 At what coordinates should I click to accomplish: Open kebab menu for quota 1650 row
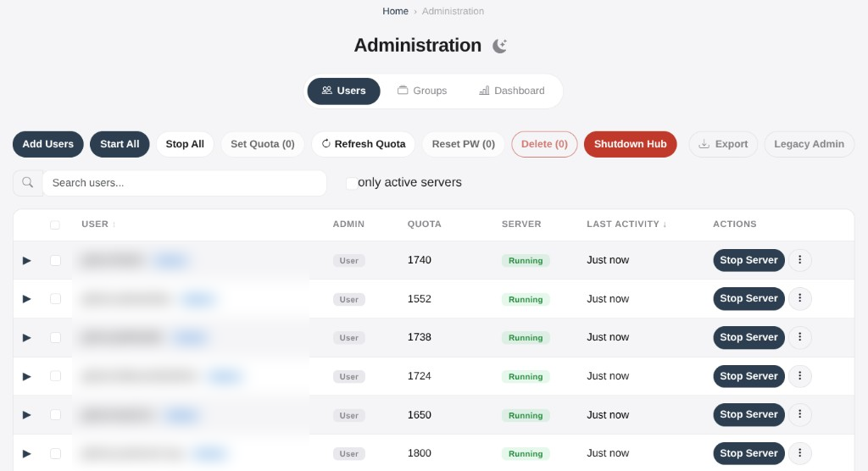(800, 414)
